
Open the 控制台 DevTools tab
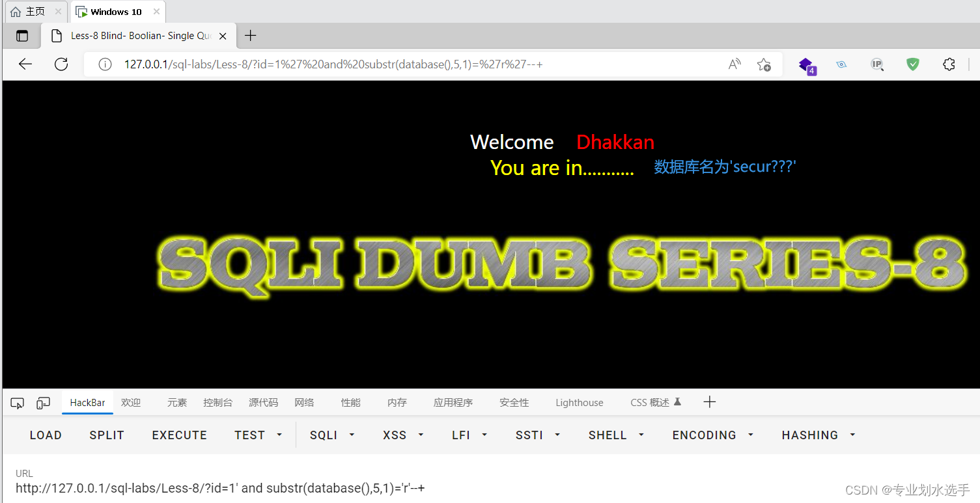pyautogui.click(x=217, y=403)
